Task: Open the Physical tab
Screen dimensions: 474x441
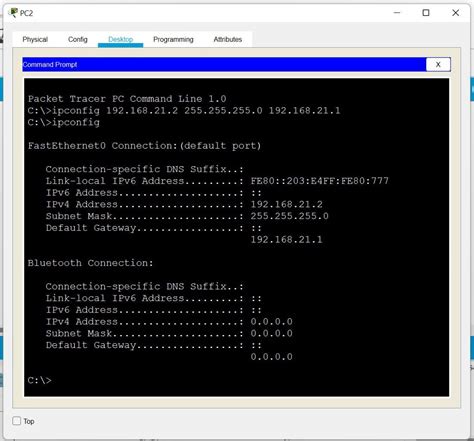Action: point(35,39)
